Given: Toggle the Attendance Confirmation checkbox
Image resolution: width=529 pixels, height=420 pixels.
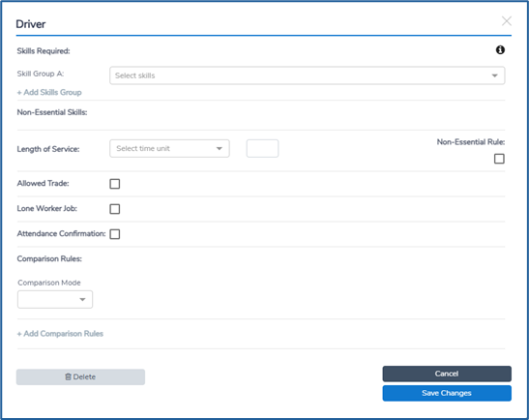Looking at the screenshot, I should pyautogui.click(x=115, y=234).
